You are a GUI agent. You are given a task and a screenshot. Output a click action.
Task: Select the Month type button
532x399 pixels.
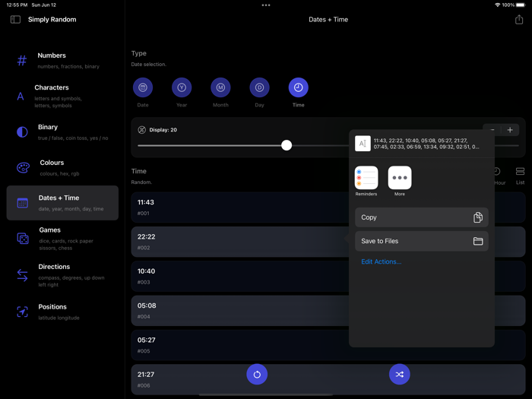click(220, 87)
